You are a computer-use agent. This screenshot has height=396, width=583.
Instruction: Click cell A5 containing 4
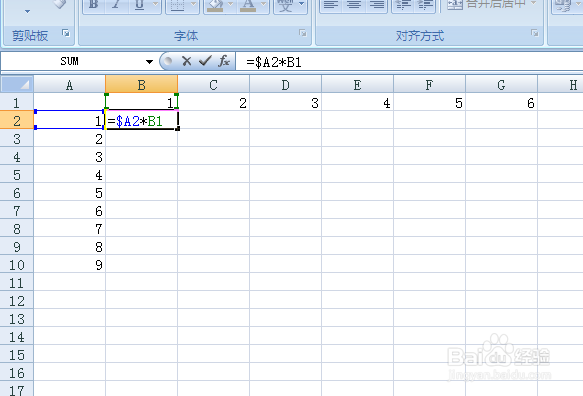pyautogui.click(x=70, y=174)
